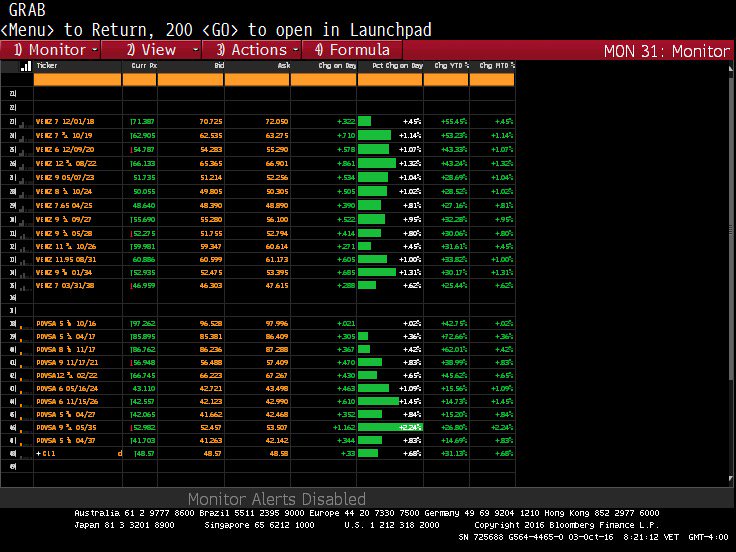Click current price 71.387 for VENZ 12/01/18
This screenshot has width=736, height=552.
[x=143, y=122]
